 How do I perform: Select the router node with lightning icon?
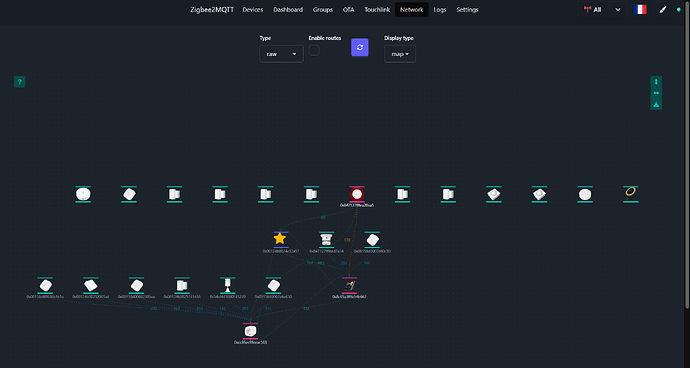coord(349,286)
